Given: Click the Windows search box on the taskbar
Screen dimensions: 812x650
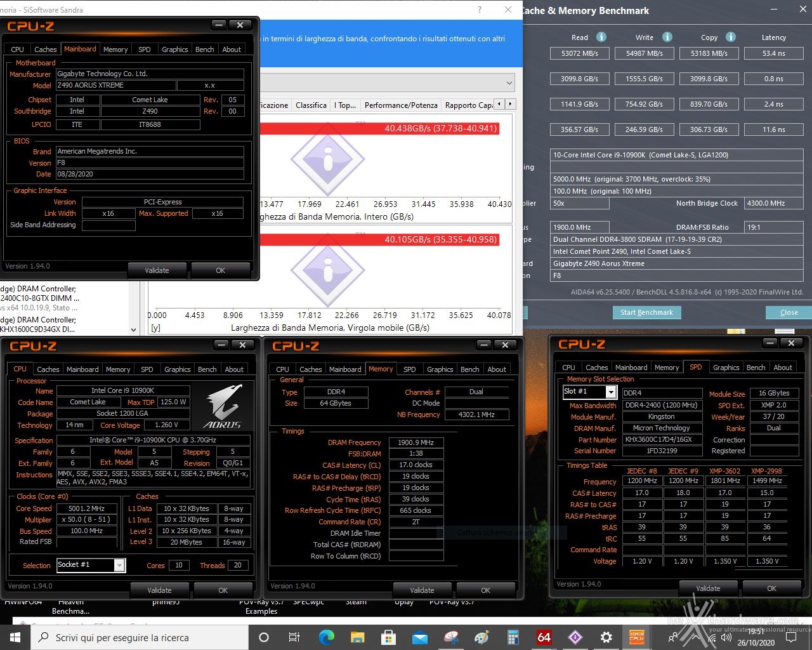Looking at the screenshot, I should coord(140,637).
